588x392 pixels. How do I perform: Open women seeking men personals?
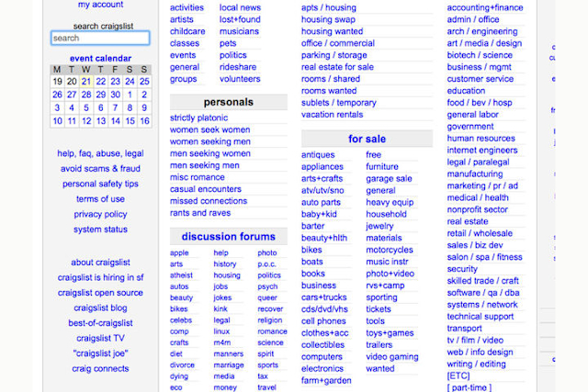[210, 141]
